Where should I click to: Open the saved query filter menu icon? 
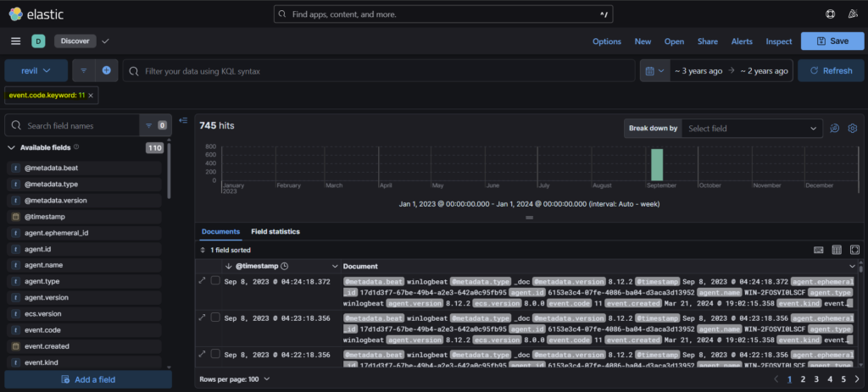pyautogui.click(x=84, y=70)
